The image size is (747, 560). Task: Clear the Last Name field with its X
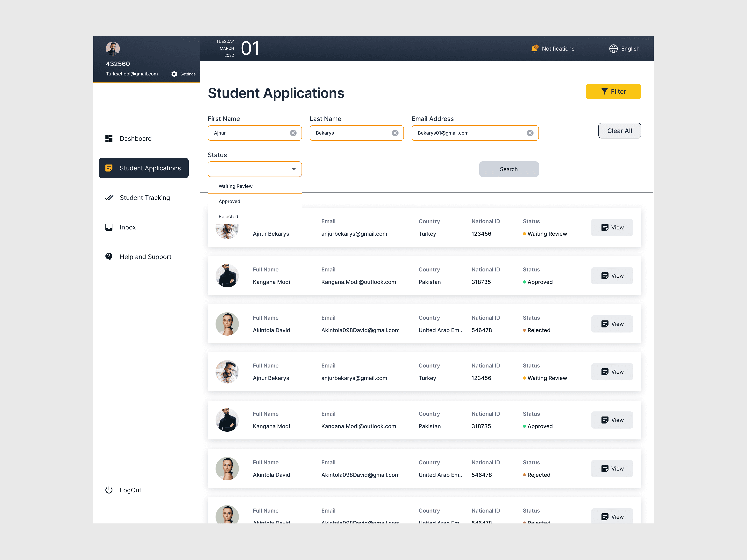click(395, 133)
